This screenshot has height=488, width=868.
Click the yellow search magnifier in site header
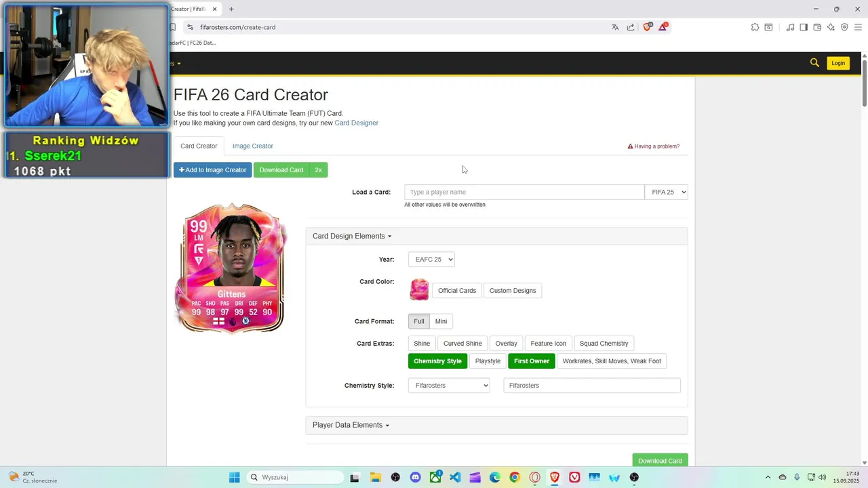pos(814,62)
